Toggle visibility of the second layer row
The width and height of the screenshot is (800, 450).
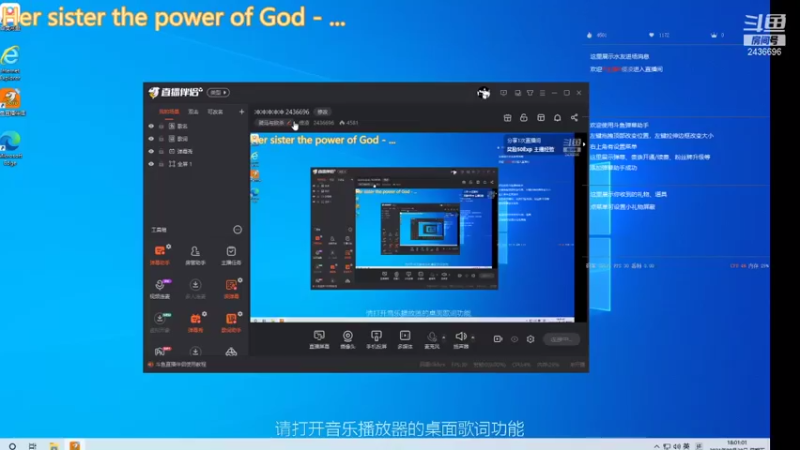151,139
